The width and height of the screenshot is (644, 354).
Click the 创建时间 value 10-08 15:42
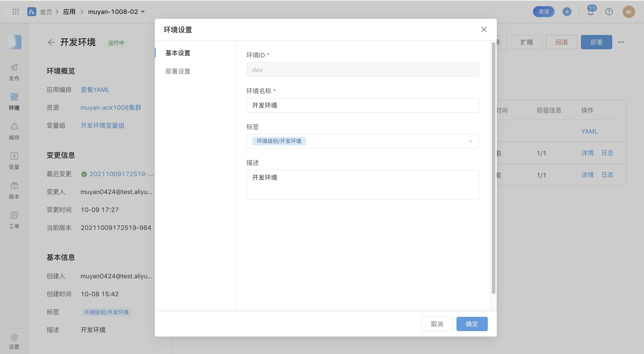[100, 294]
